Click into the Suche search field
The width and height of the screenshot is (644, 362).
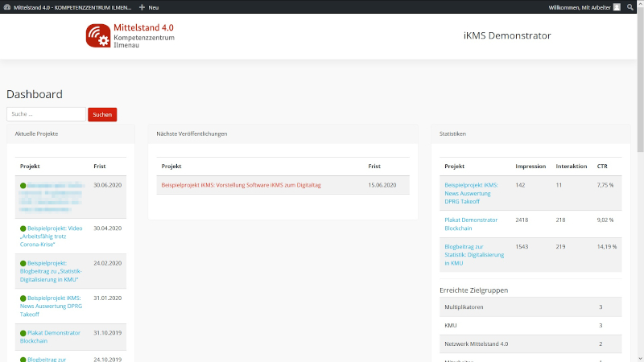coord(46,114)
